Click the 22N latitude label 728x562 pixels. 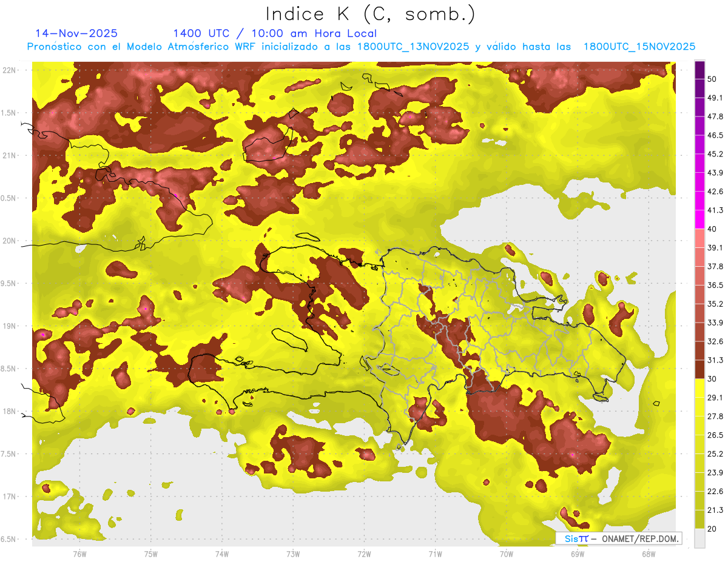(9, 70)
